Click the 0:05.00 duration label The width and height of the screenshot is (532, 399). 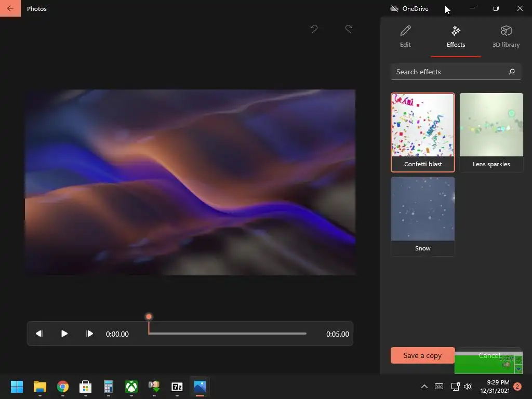pyautogui.click(x=338, y=334)
